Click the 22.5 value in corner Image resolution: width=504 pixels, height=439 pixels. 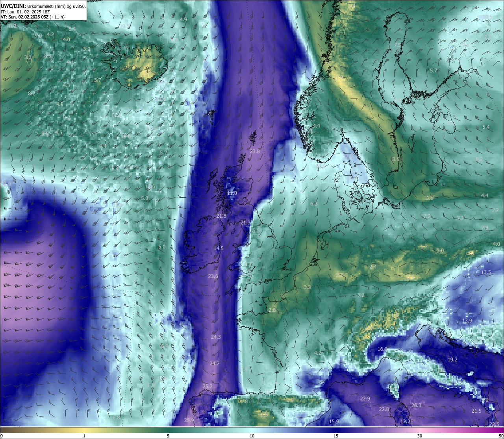point(494,424)
